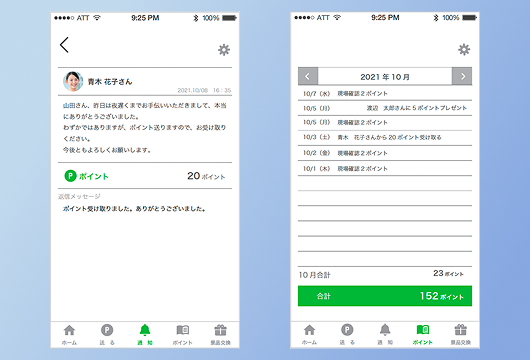Open ホーム tab on right phone
Image resolution: width=530 pixels, height=360 pixels.
(309, 335)
